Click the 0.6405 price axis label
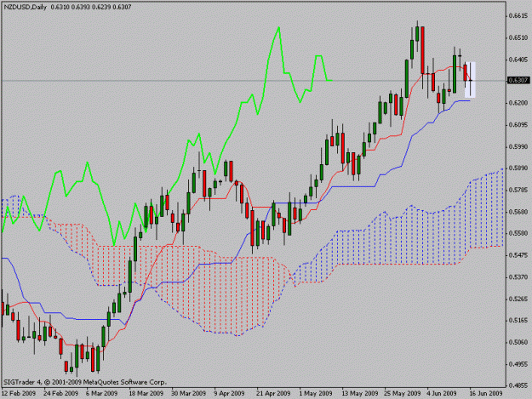Viewport: 532px width, 399px height. tap(519, 60)
